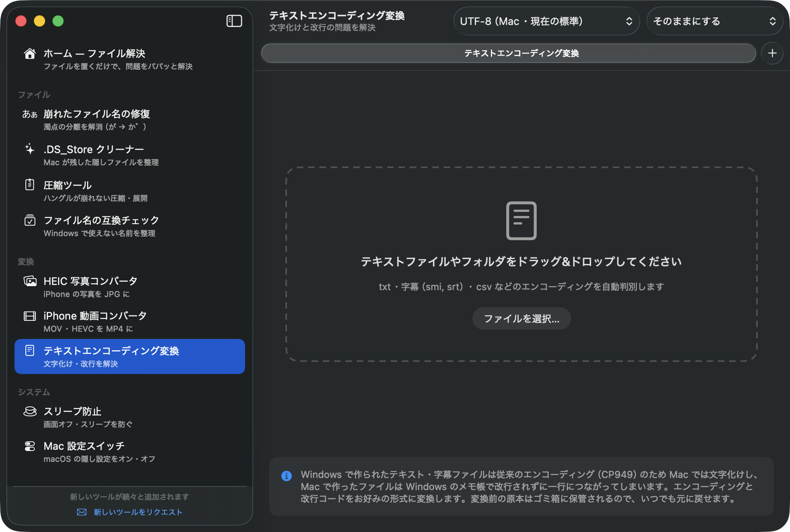Click the システム section header
The image size is (790, 532).
point(34,392)
